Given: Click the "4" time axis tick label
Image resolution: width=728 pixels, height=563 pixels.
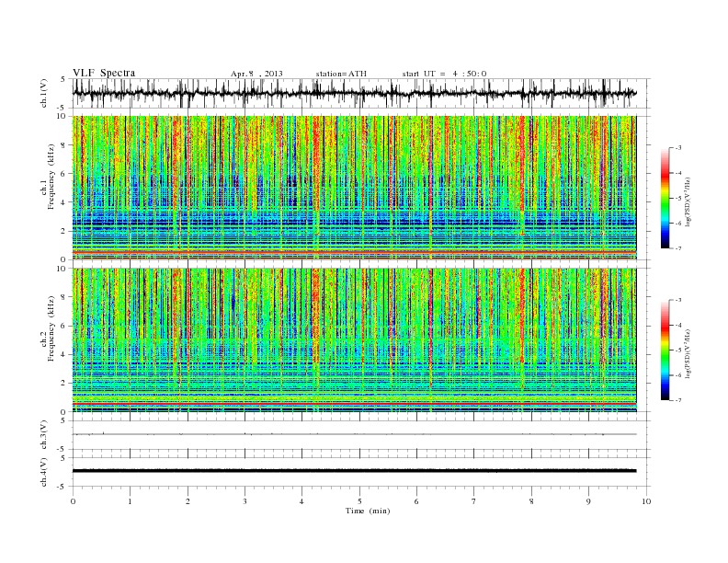Looking at the screenshot, I should pos(301,501).
